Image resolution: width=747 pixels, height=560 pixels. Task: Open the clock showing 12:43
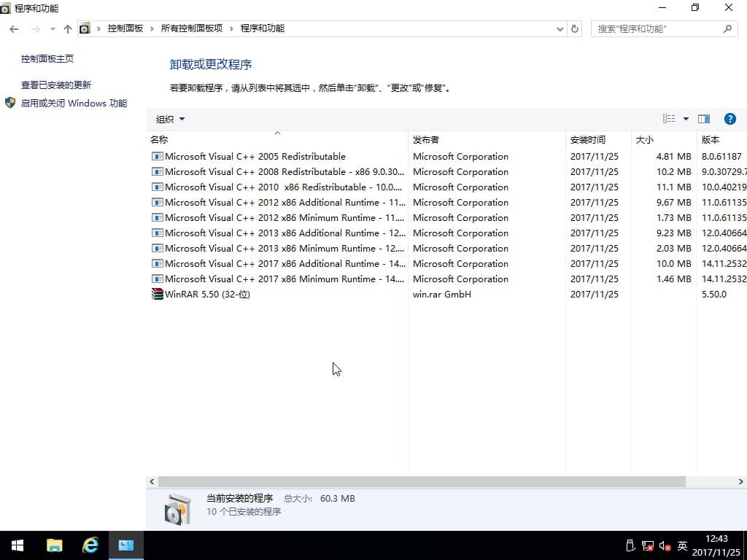(x=716, y=545)
